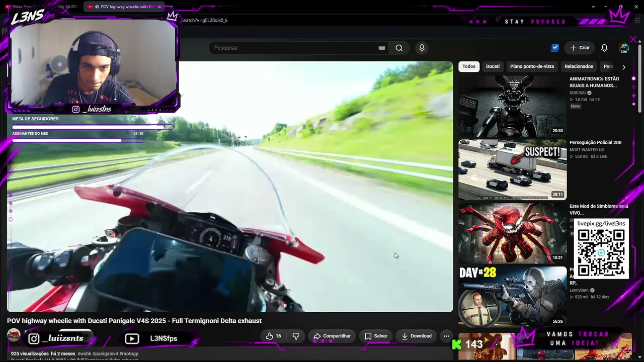Save the video with Salvar
Viewport: 644px width, 362px height.
pyautogui.click(x=376, y=336)
